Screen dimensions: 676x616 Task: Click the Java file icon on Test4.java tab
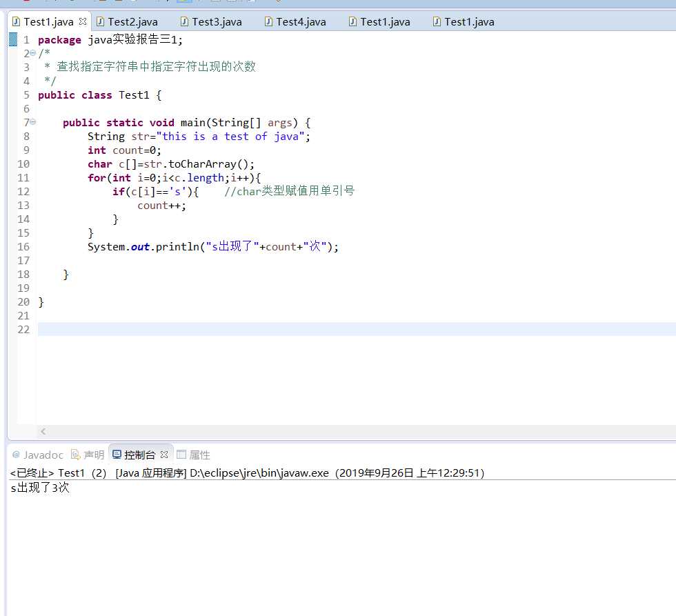(268, 21)
